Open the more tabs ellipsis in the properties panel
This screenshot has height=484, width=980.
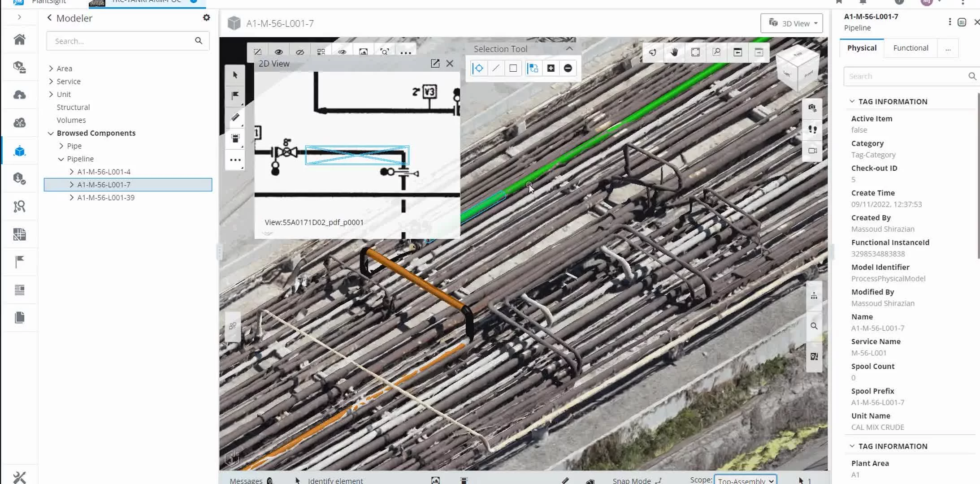(x=948, y=49)
